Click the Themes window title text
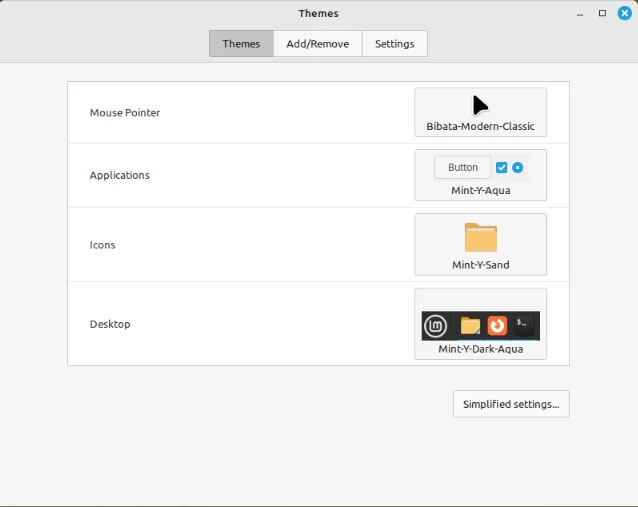Viewport: 638px width, 507px height. point(319,13)
